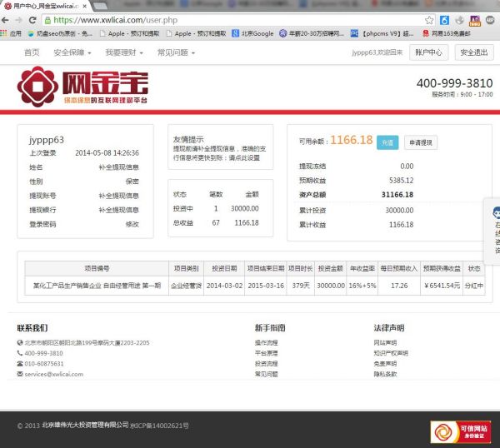Click the 安全退出 button
Viewport: 500px width, 448px height.
coord(474,52)
